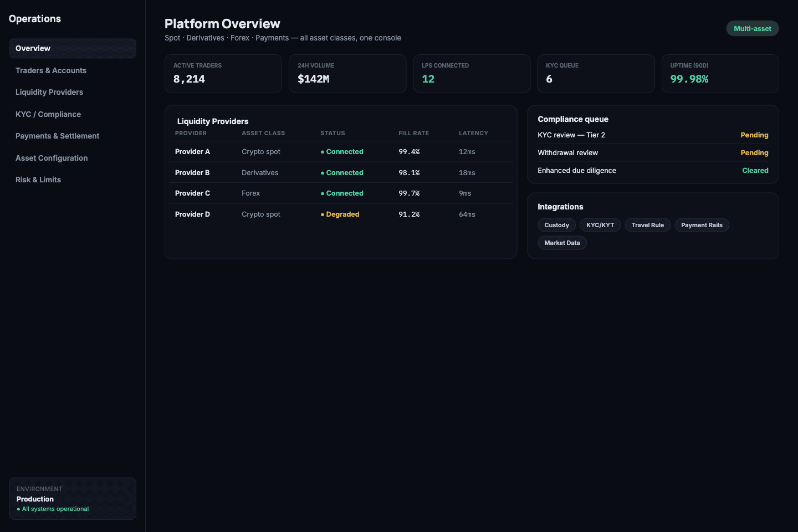Click the Derivatives asset class cell
The height and width of the screenshot is (532, 798).
(x=260, y=173)
